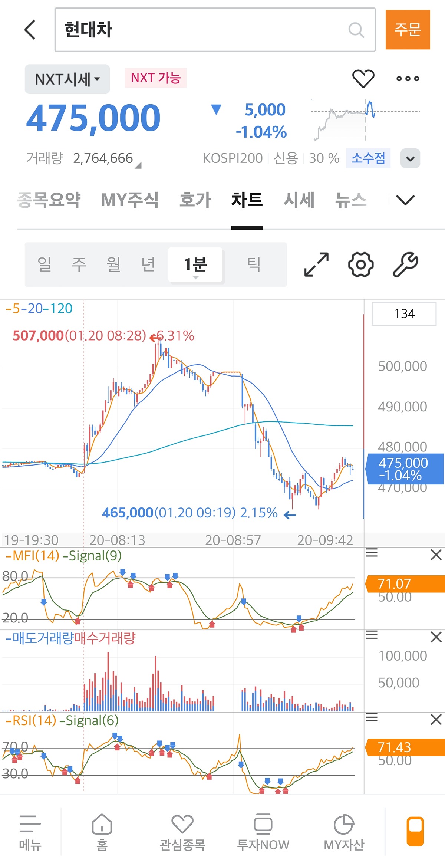Add 현대차 to favorites with heart icon
Viewport: 445px width, 868px height.
coord(363,79)
